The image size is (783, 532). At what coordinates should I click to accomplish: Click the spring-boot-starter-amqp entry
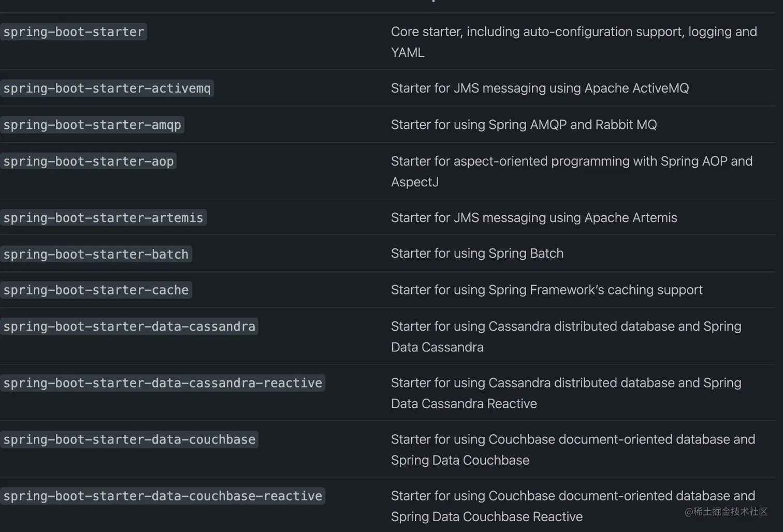click(92, 125)
